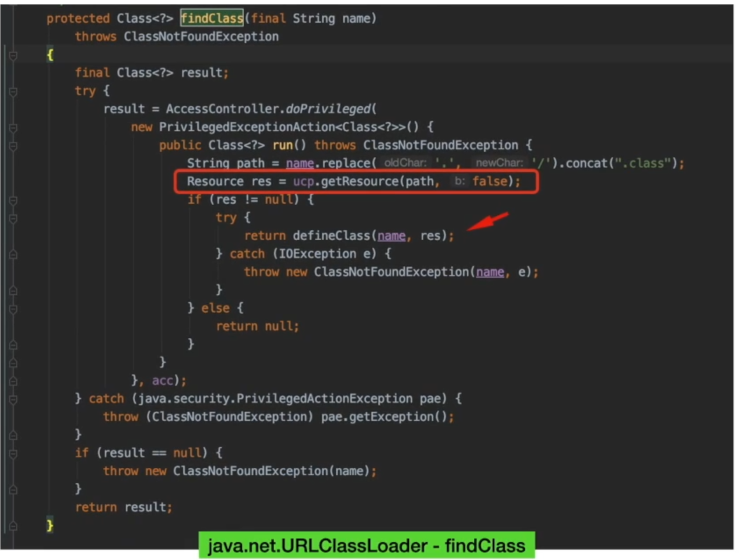This screenshot has height=560, width=751.
Task: Click the highlighted findClass method name
Action: pos(212,18)
